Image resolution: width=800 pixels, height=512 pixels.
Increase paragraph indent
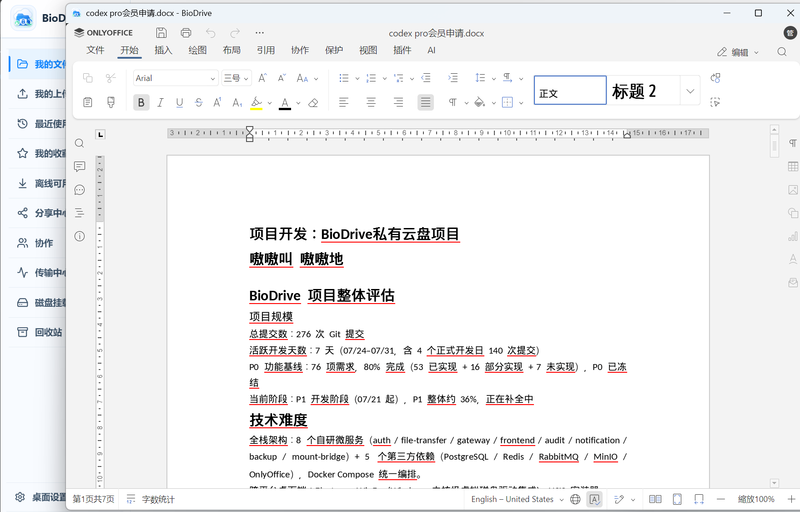[x=453, y=78]
